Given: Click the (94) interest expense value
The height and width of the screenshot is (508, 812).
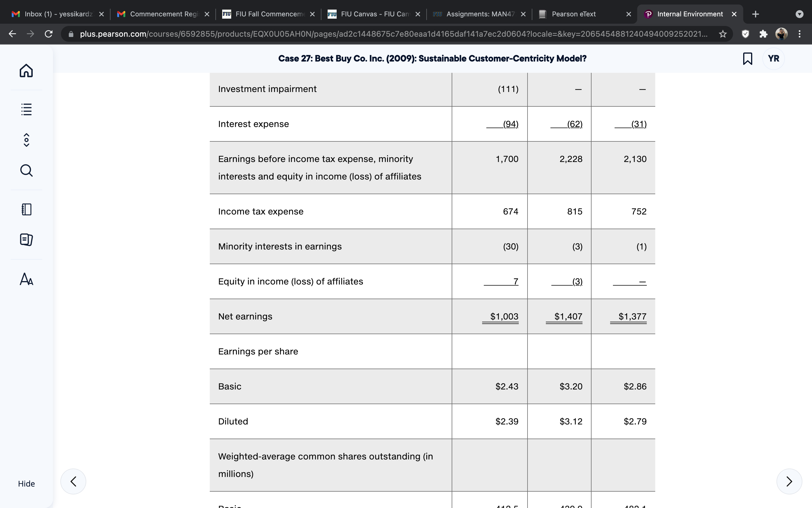Looking at the screenshot, I should pos(511,124).
